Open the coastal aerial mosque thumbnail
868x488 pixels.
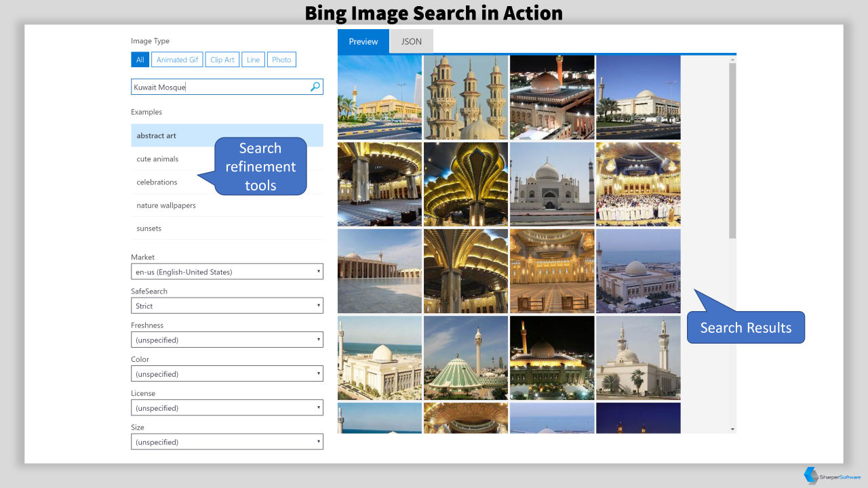pyautogui.click(x=638, y=271)
